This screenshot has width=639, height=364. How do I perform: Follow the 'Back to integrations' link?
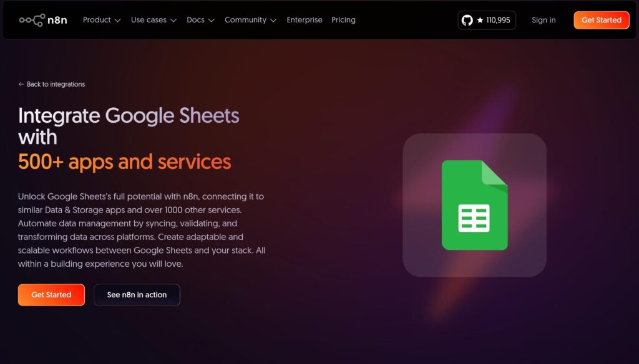click(x=52, y=84)
